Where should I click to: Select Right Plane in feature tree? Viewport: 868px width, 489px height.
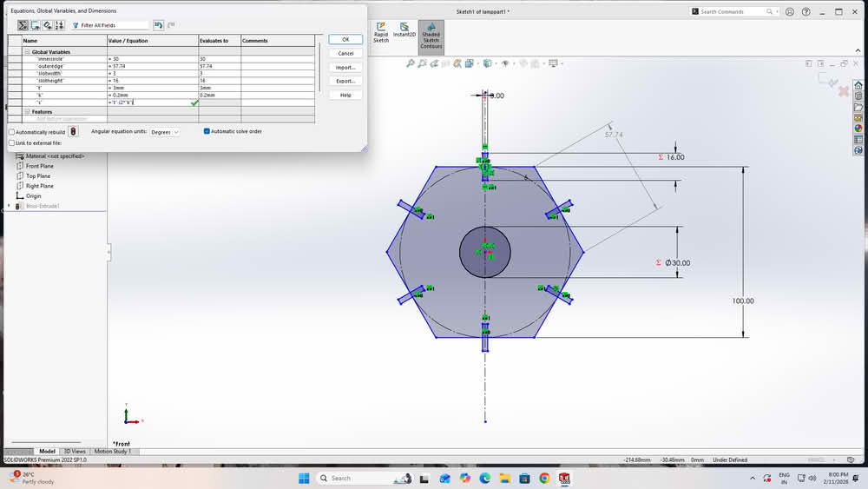[x=39, y=186]
